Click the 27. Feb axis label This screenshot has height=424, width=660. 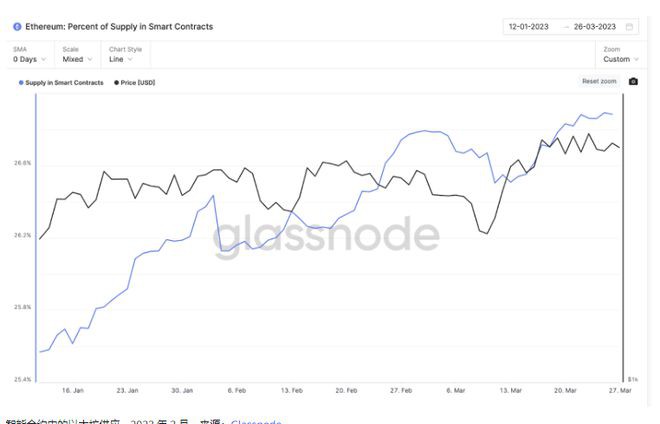click(401, 391)
